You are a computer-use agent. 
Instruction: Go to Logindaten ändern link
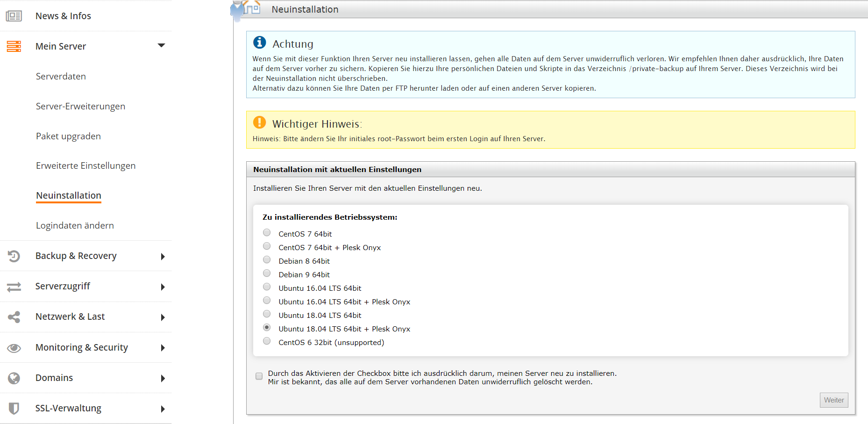click(75, 225)
